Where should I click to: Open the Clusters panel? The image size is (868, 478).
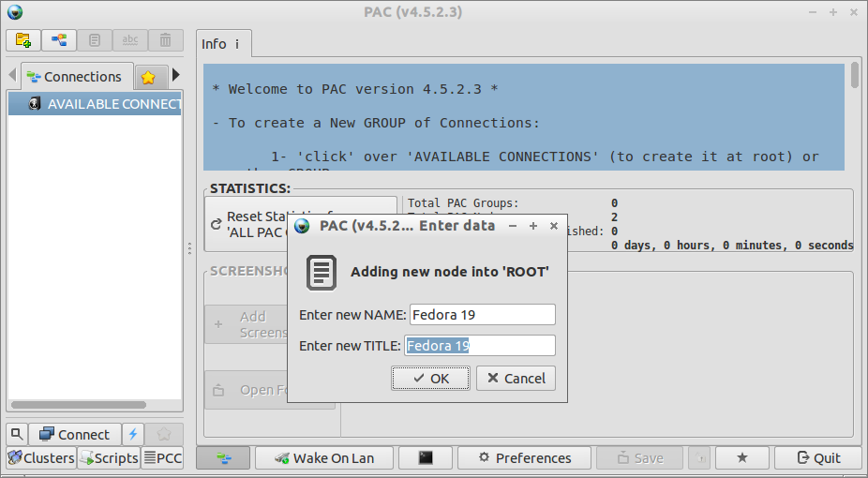tap(41, 458)
